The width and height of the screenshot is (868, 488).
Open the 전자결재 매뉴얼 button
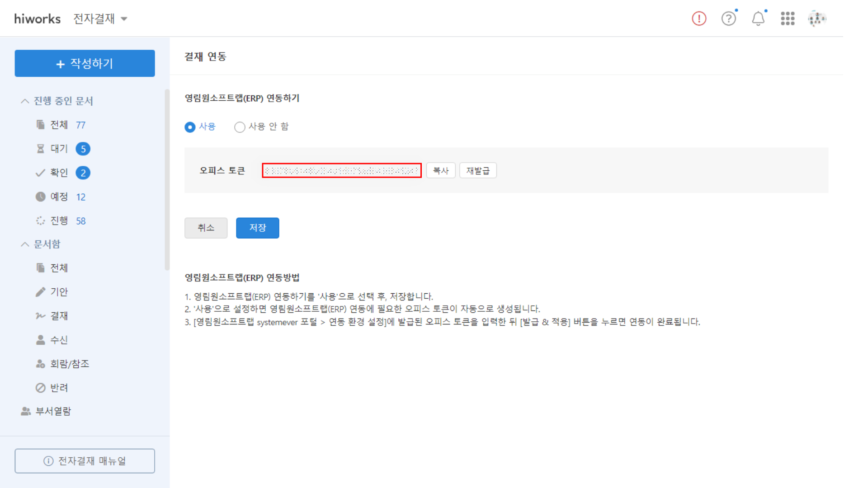85,461
